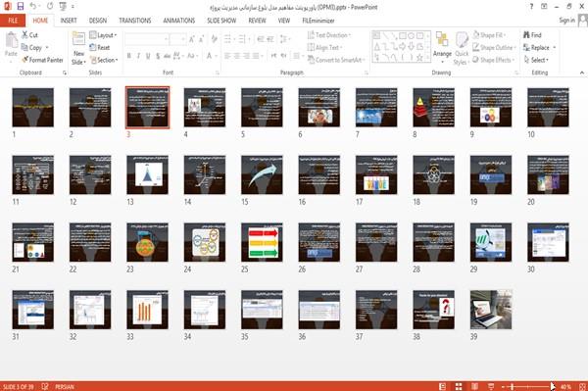Open the Shape Outline dropdown

(494, 47)
